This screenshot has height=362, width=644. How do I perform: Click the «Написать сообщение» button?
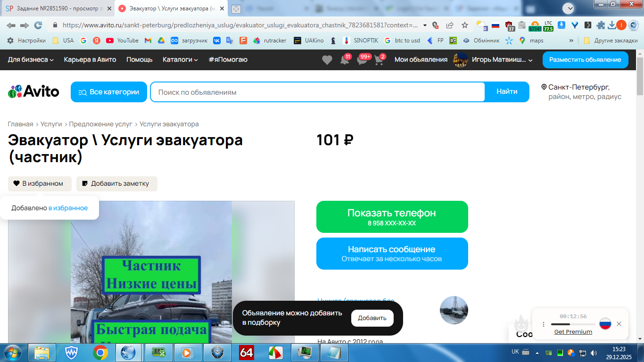[x=392, y=254]
